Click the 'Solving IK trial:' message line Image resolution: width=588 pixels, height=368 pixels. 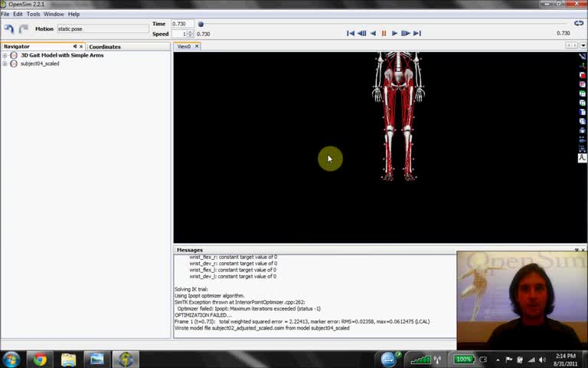191,289
